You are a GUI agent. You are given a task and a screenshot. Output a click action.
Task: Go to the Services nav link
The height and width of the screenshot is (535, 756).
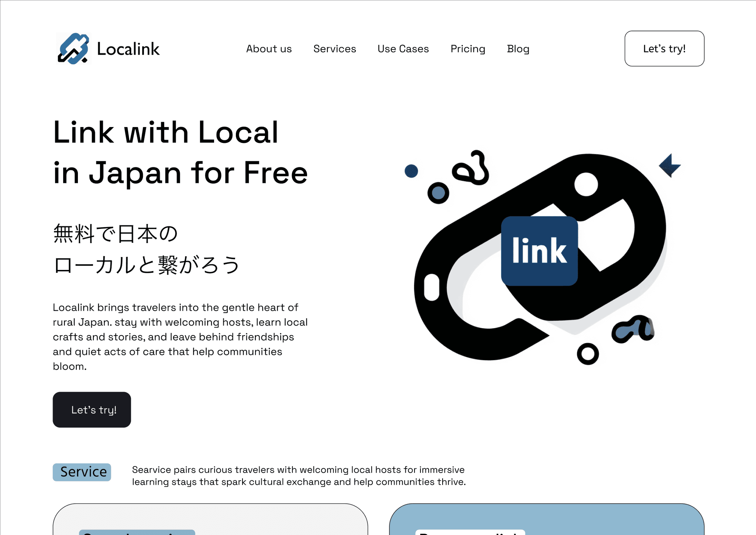coord(334,49)
